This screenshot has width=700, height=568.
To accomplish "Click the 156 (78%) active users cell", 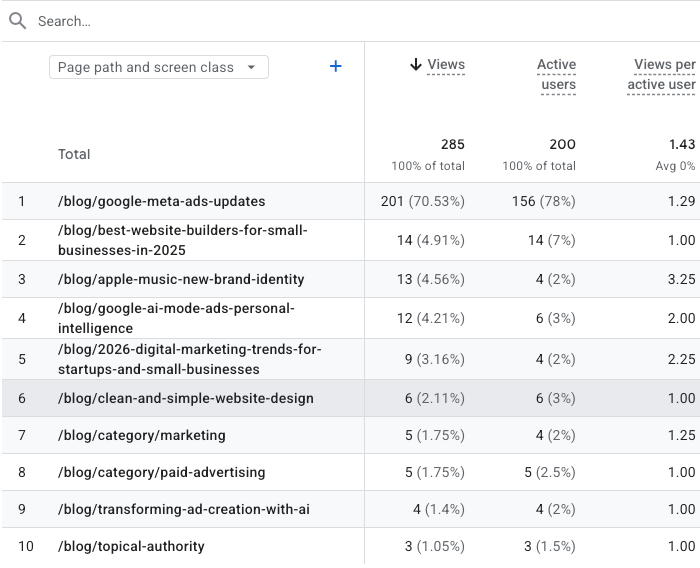I will 544,201.
